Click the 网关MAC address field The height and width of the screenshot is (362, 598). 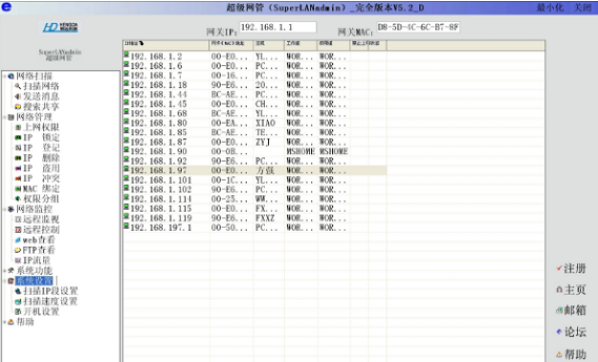tap(418, 27)
